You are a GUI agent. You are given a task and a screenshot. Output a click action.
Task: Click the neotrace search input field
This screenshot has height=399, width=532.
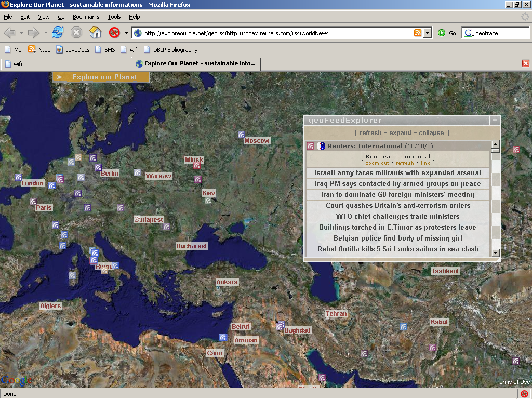click(501, 33)
